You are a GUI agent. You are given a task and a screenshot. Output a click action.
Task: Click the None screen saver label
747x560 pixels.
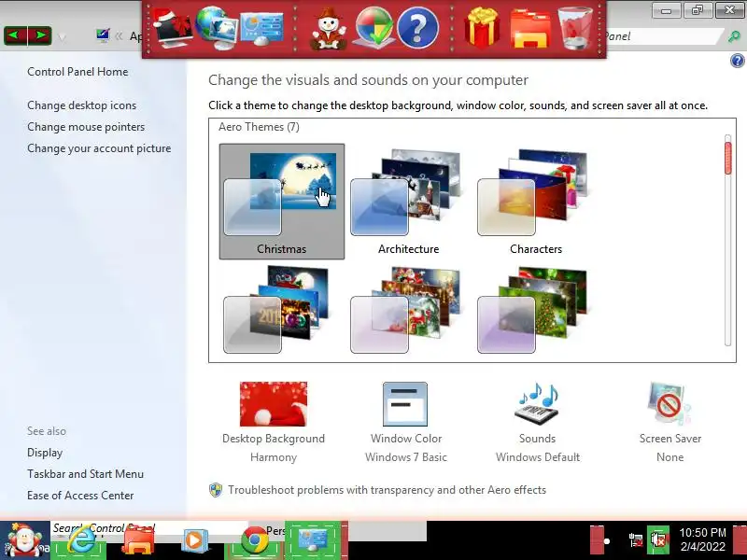(669, 457)
